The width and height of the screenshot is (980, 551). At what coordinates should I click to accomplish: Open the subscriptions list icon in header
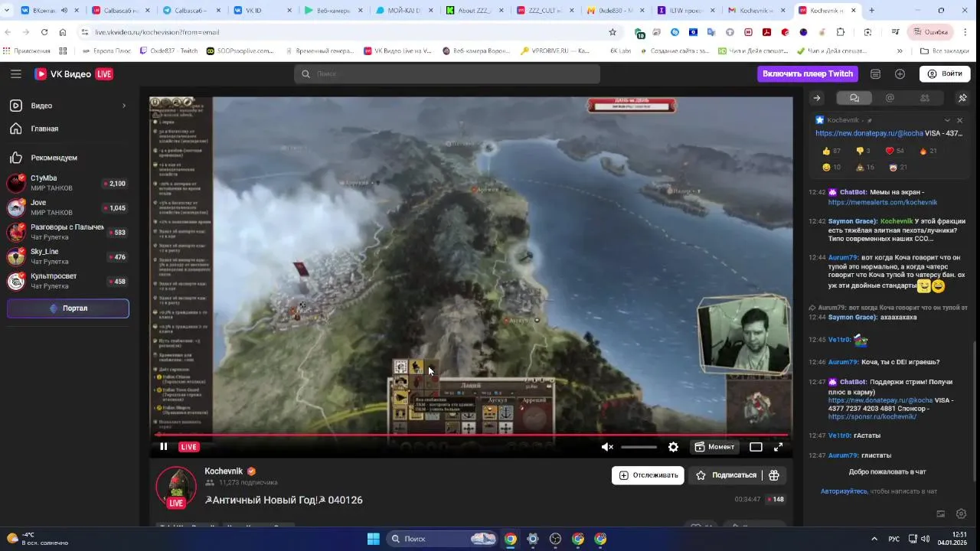pyautogui.click(x=875, y=74)
